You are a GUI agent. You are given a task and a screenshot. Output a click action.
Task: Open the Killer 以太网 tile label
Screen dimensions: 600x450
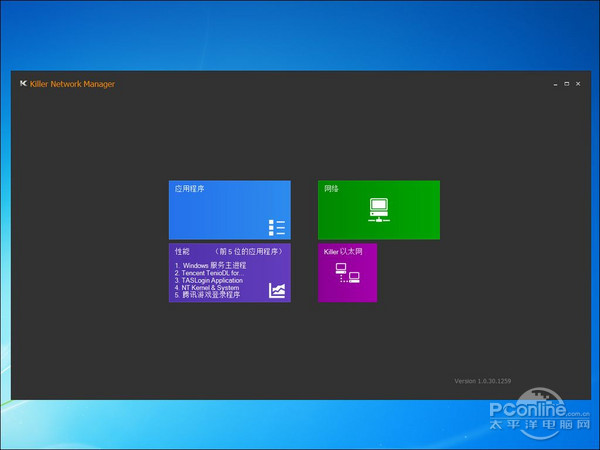343,251
